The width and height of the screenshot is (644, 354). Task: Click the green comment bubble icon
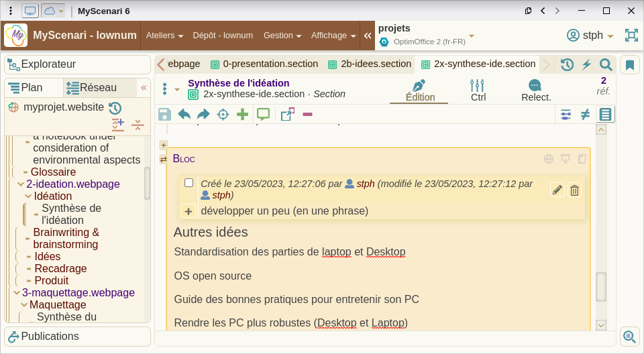pyautogui.click(x=263, y=115)
